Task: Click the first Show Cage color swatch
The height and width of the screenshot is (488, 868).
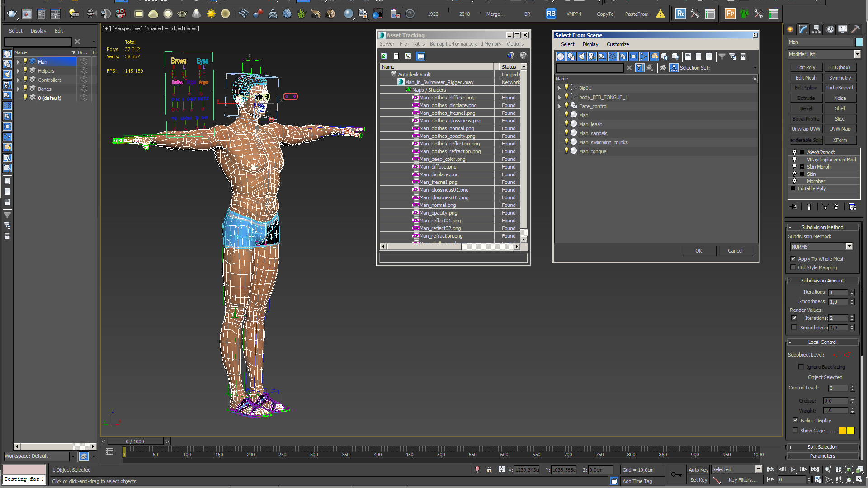Action: tap(842, 431)
